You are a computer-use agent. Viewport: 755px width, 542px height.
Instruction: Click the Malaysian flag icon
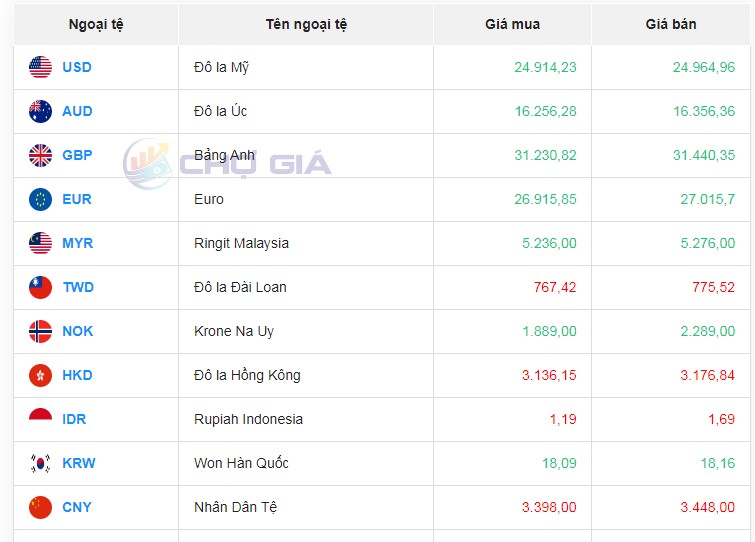[40, 243]
